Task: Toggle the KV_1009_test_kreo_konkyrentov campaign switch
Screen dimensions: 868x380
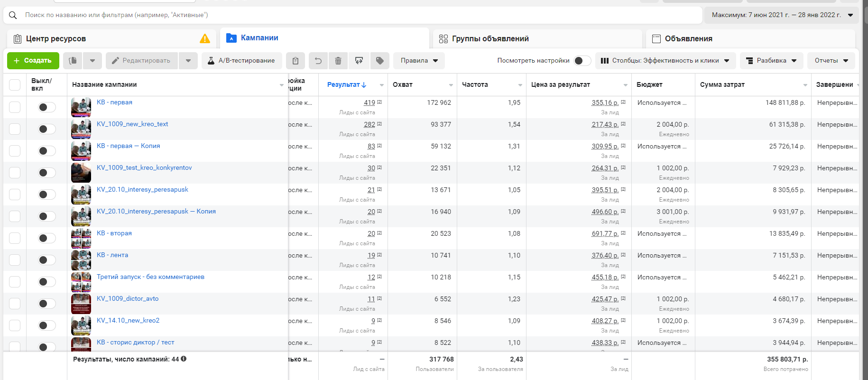Action: (47, 173)
